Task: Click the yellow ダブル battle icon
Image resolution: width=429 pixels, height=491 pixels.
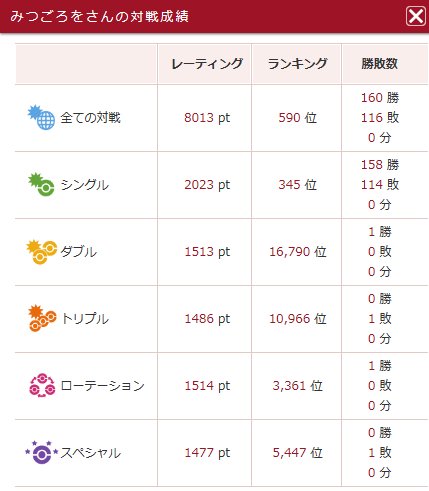Action: pos(41,252)
